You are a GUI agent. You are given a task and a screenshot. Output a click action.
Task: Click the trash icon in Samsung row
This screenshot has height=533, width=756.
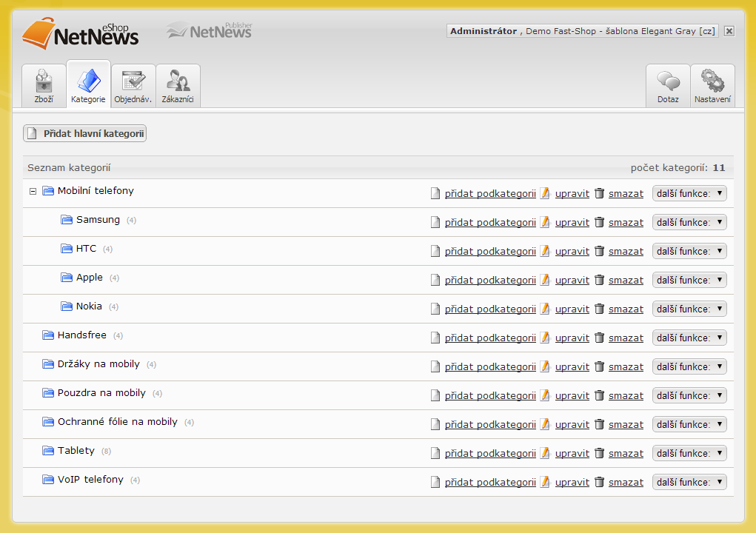(x=600, y=222)
